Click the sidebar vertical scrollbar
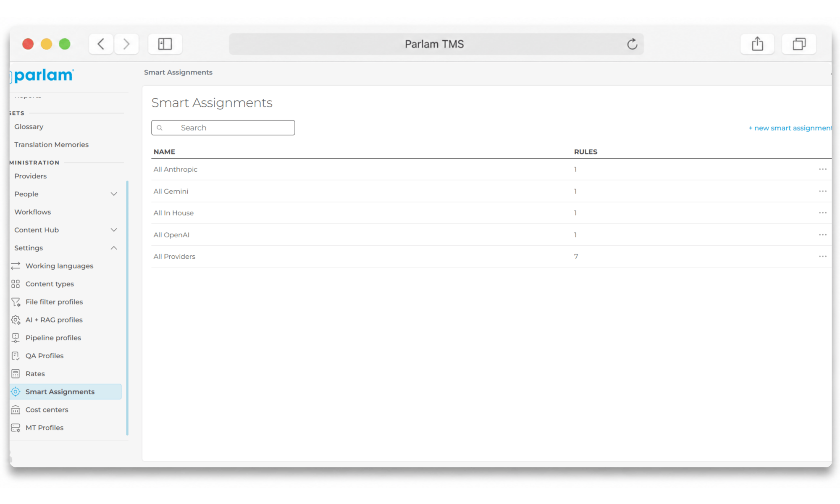The width and height of the screenshot is (840, 504). pyautogui.click(x=127, y=308)
